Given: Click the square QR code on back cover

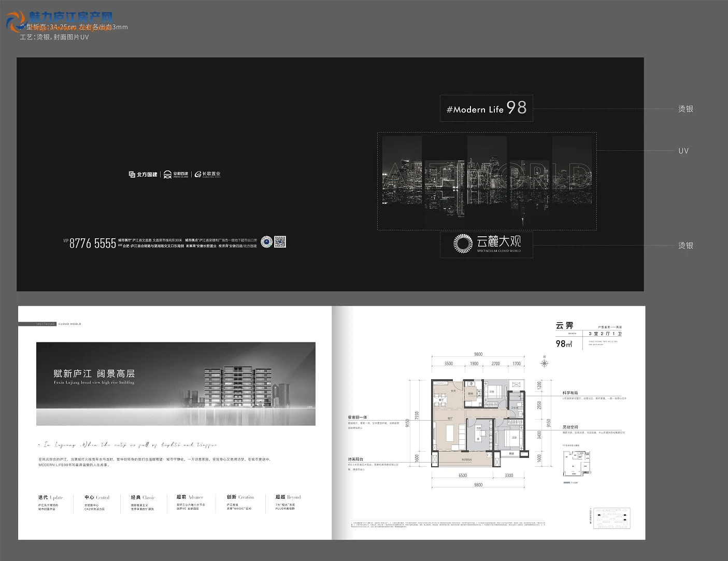Looking at the screenshot, I should coord(280,242).
